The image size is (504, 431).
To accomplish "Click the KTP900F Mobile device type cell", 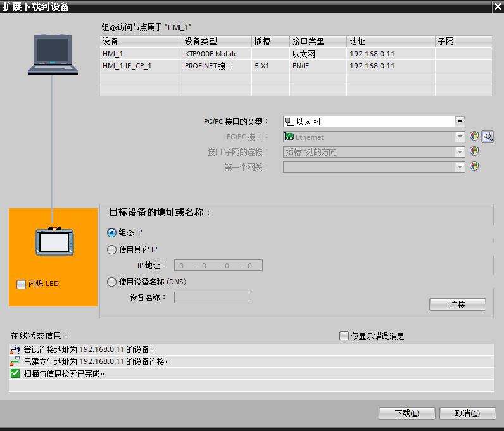I will (217, 54).
